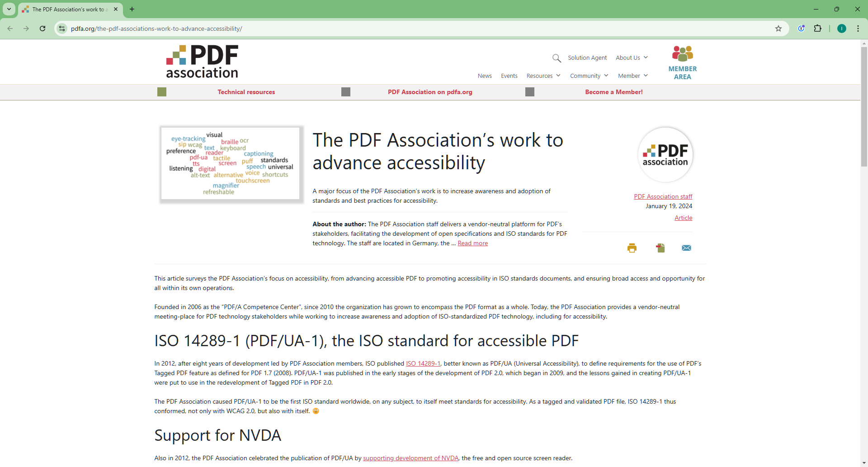Click the print article icon
The height and width of the screenshot is (467, 868).
pos(632,248)
